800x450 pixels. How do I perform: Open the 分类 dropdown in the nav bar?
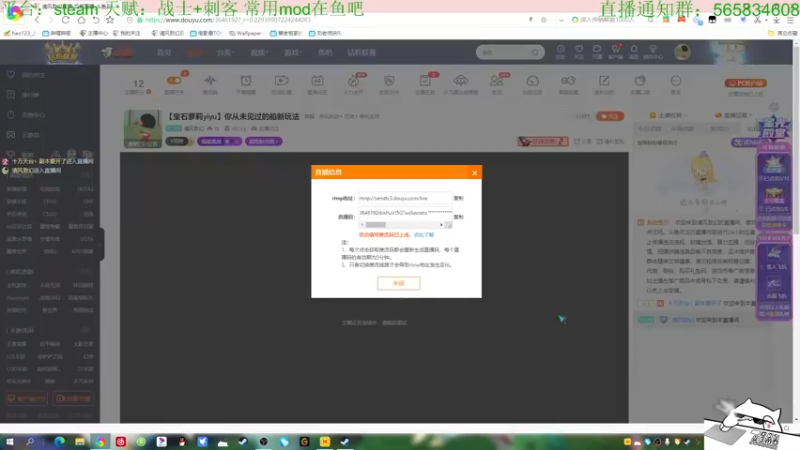224,53
